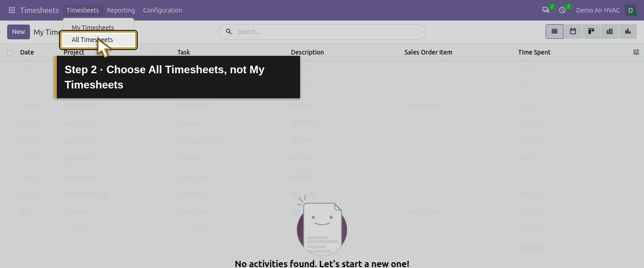644x268 pixels.
Task: Switch to pivot view
Action: tap(610, 31)
